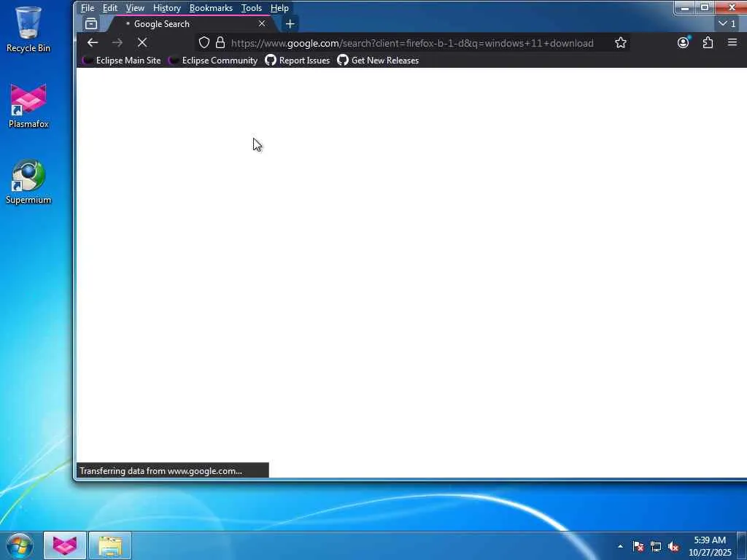This screenshot has width=747, height=560.
Task: Open the File menu
Action: pyautogui.click(x=88, y=8)
